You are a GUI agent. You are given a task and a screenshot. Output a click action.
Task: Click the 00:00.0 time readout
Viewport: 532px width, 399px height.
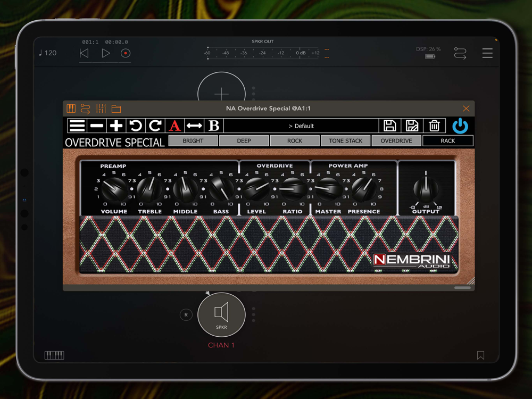(x=117, y=42)
